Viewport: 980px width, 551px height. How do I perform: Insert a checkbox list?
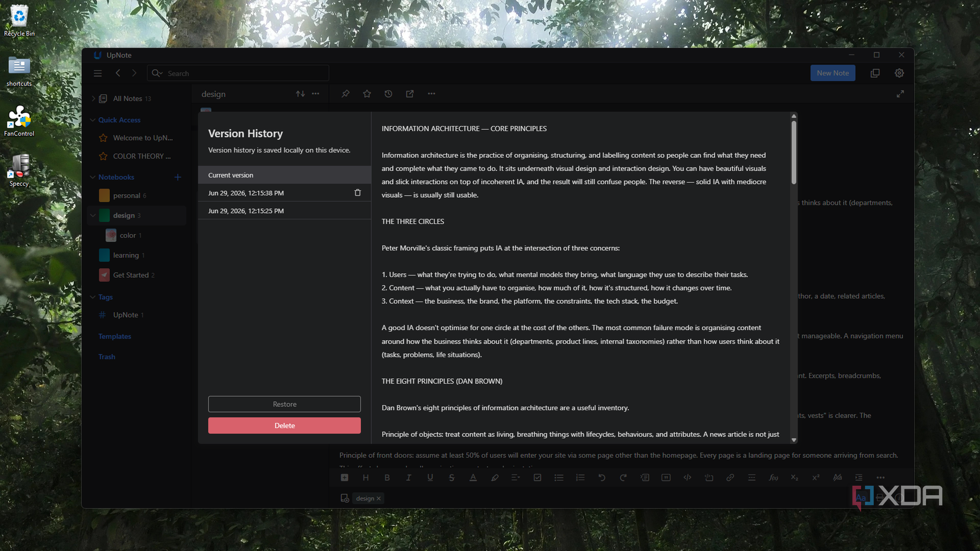[x=538, y=477]
